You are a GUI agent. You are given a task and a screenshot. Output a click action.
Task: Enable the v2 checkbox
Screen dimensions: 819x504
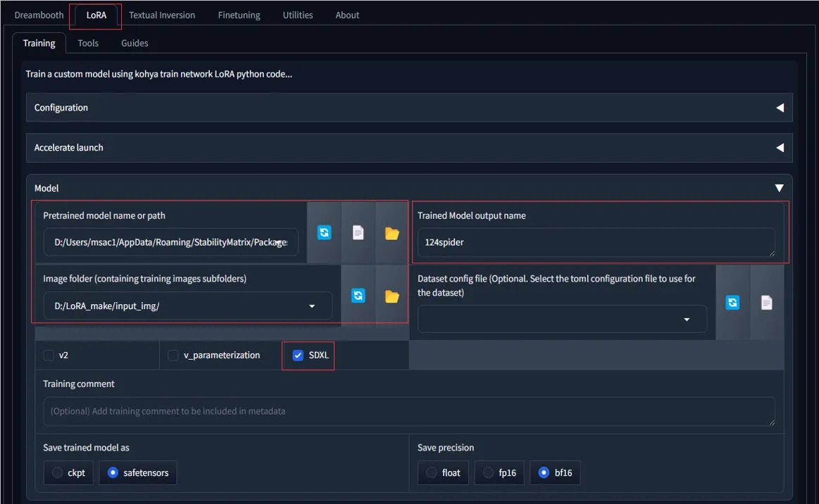click(x=49, y=355)
